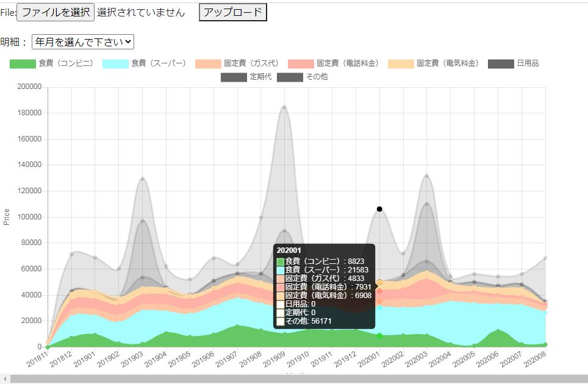Click the 200000 y-axis label
Screen dimensions: 588x384
coord(29,87)
